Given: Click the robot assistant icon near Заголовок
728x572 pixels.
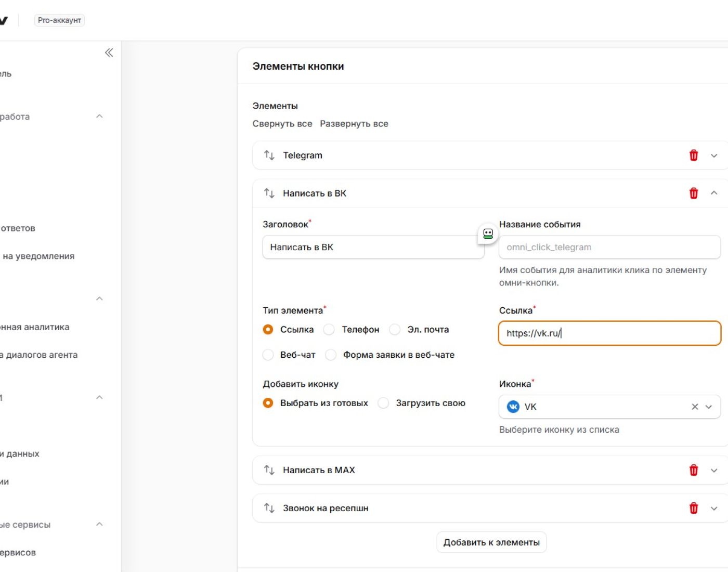Looking at the screenshot, I should click(x=488, y=234).
